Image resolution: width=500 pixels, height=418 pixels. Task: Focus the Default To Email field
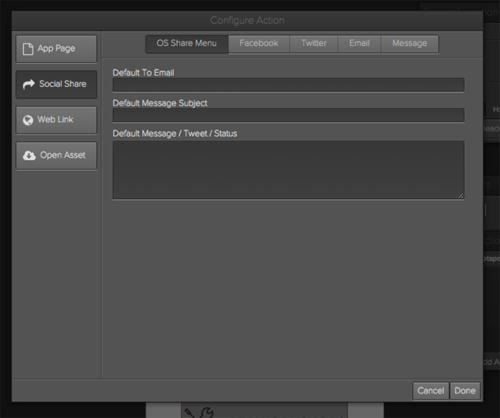288,85
